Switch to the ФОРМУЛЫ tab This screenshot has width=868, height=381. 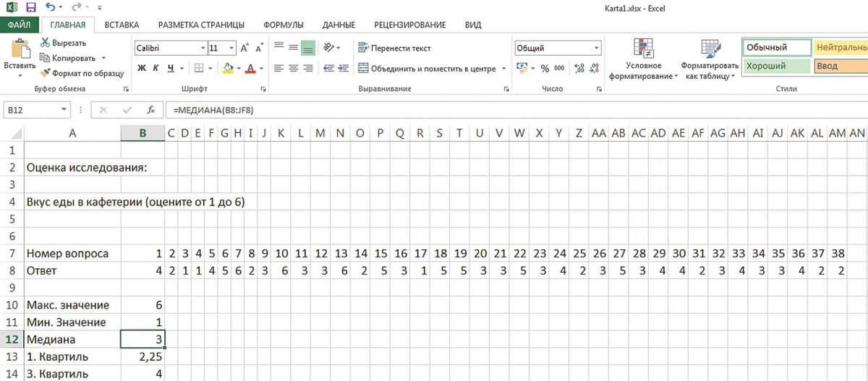click(283, 25)
